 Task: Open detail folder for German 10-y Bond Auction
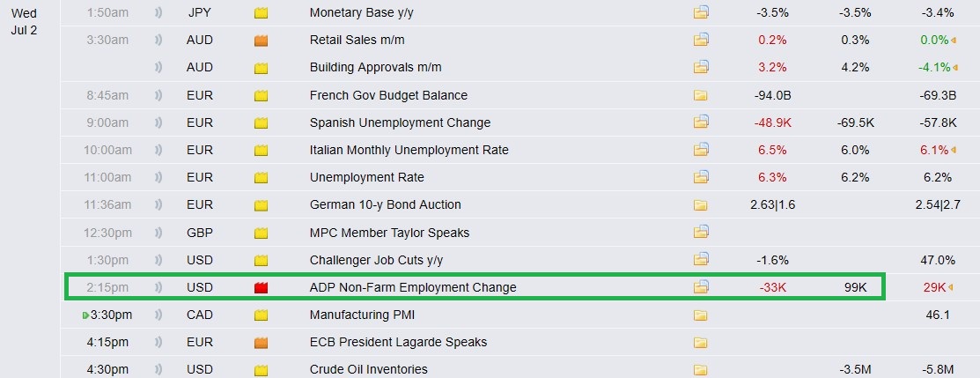click(x=701, y=205)
